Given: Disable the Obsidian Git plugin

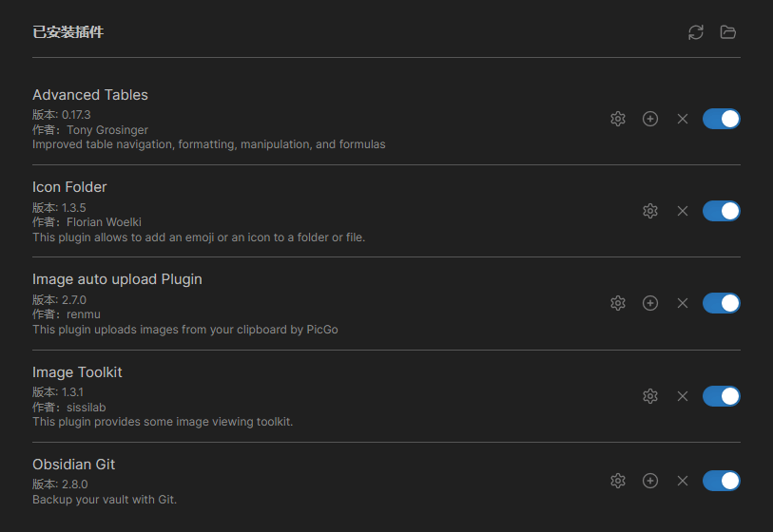Looking at the screenshot, I should tap(722, 481).
